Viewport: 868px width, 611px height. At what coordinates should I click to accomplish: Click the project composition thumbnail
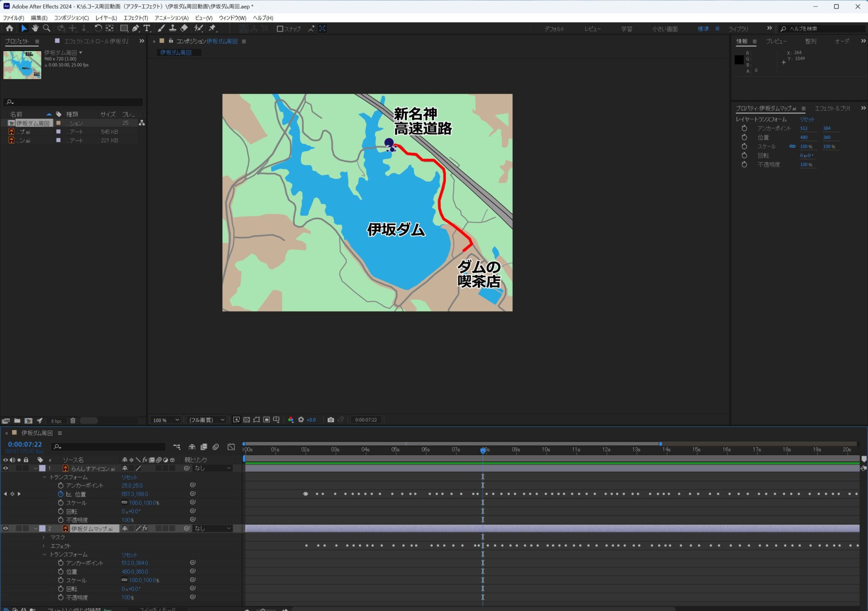point(22,65)
